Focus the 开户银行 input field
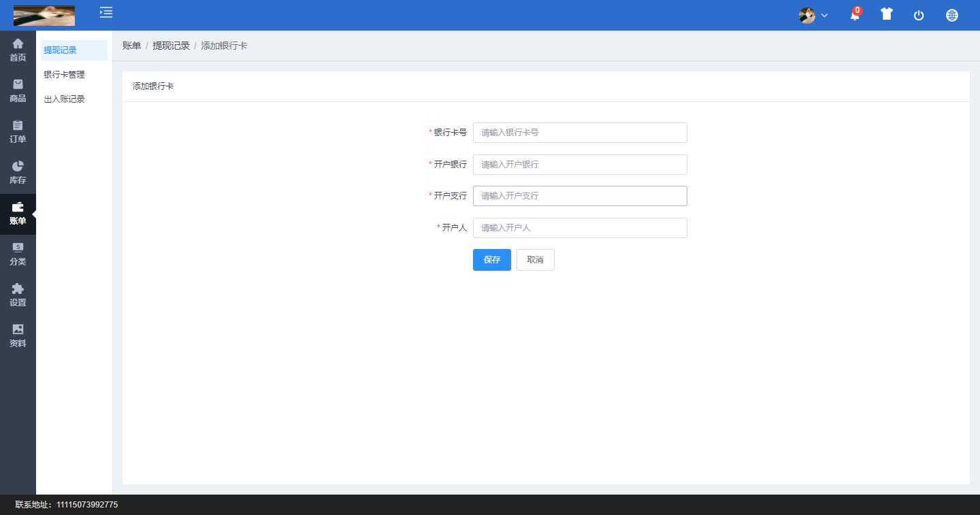This screenshot has width=980, height=515. click(580, 165)
